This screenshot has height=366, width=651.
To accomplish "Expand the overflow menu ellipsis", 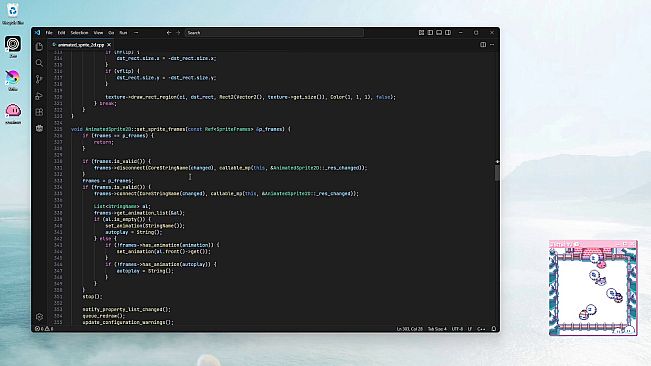I will pyautogui.click(x=136, y=32).
